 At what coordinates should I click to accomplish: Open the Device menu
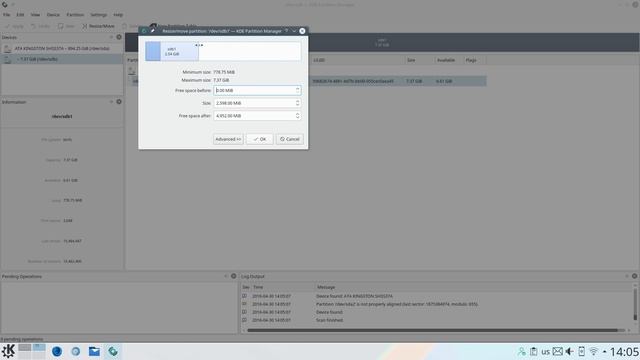click(x=53, y=15)
